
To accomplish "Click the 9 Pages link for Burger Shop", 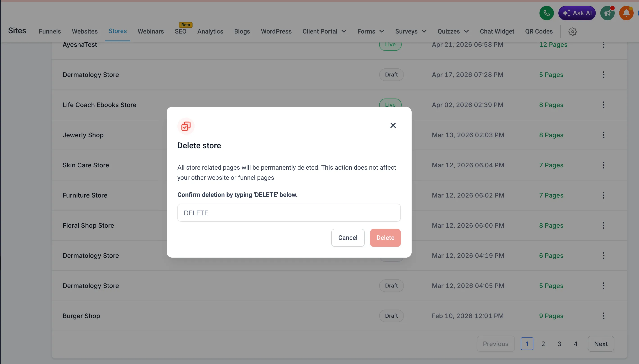I will click(x=551, y=316).
